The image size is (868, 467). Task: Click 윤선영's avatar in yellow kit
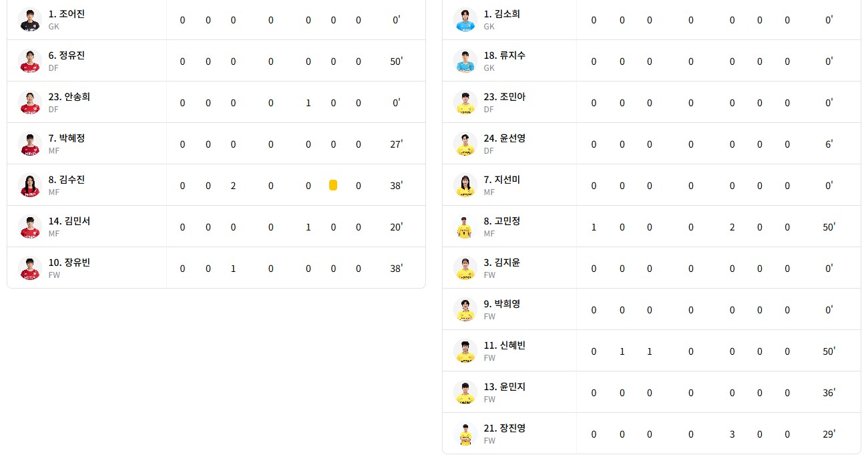click(465, 144)
